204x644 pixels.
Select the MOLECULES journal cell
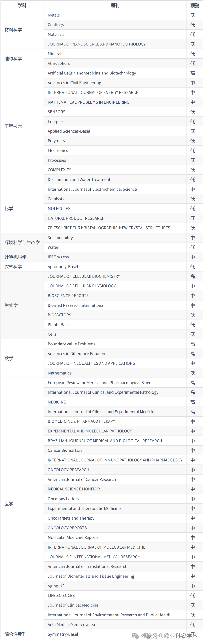115,209
